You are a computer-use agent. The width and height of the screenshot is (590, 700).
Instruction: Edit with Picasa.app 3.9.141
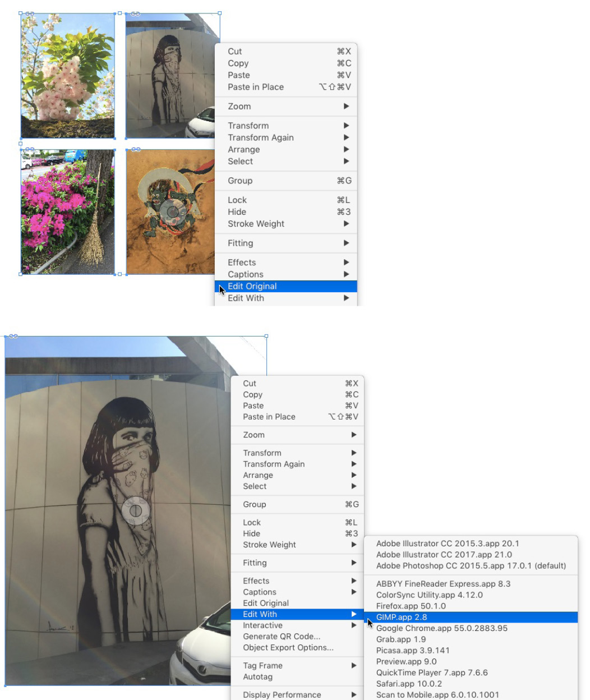471,650
